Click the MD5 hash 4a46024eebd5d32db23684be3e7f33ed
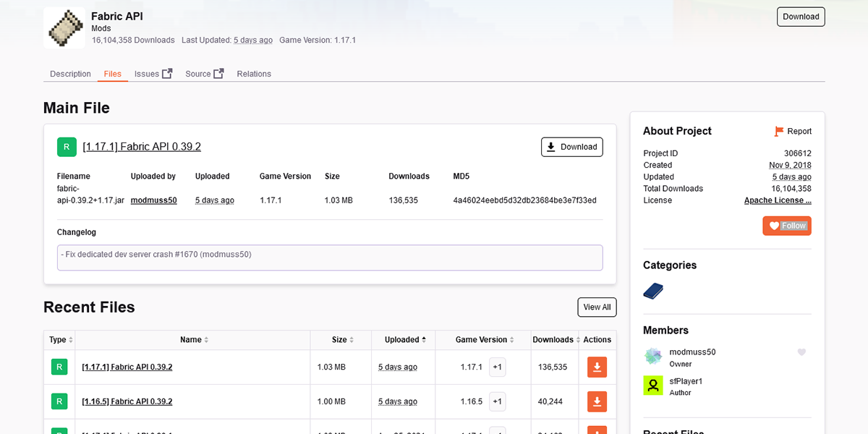 [x=525, y=200]
